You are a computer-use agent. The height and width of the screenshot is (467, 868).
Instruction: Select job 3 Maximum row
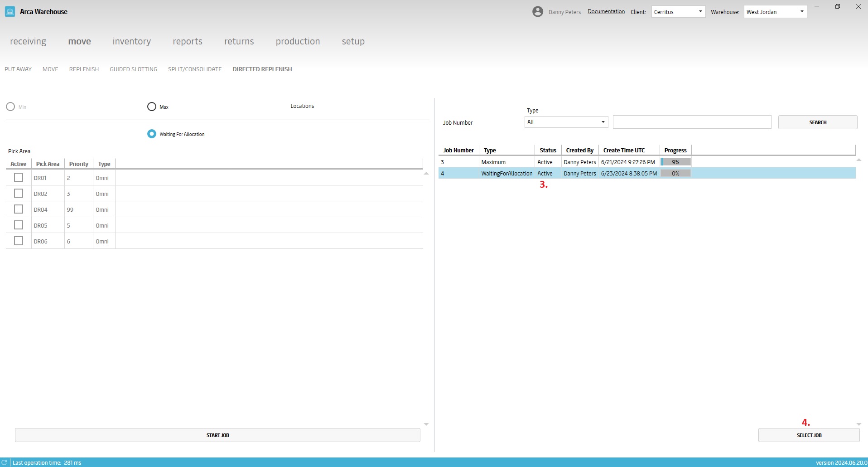pyautogui.click(x=647, y=162)
